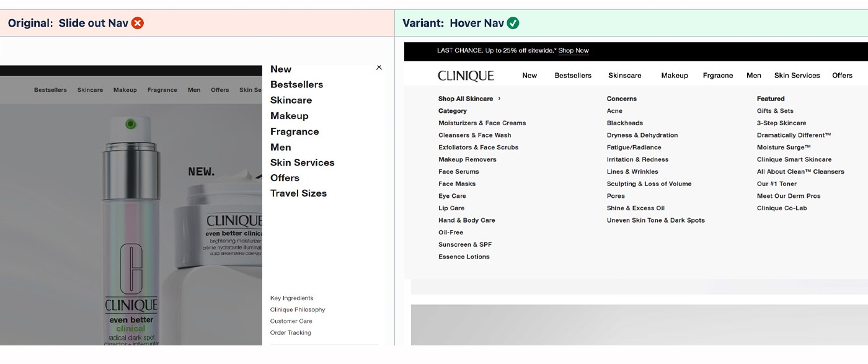The width and height of the screenshot is (868, 364).
Task: Open the Clinique Co-Lab featured link
Action: (x=782, y=208)
